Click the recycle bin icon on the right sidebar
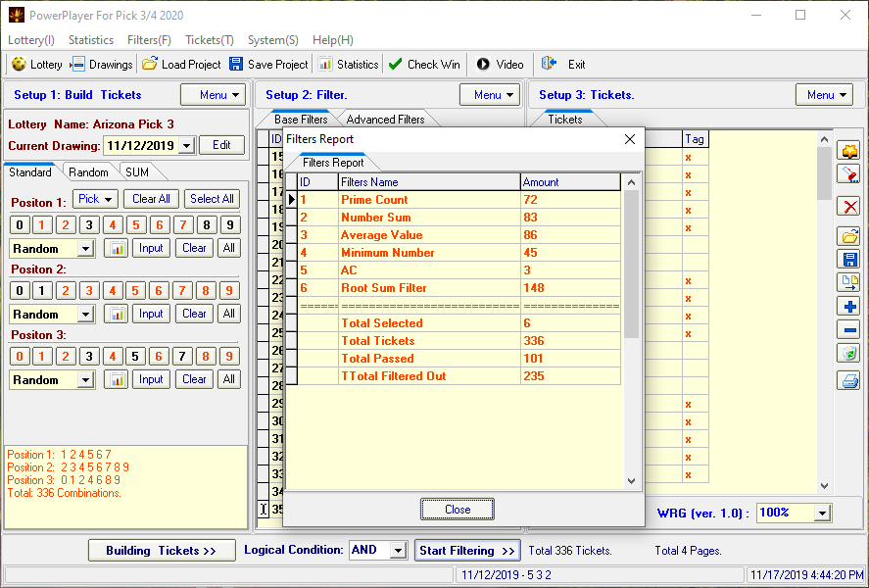This screenshot has height=588, width=869. click(x=848, y=353)
